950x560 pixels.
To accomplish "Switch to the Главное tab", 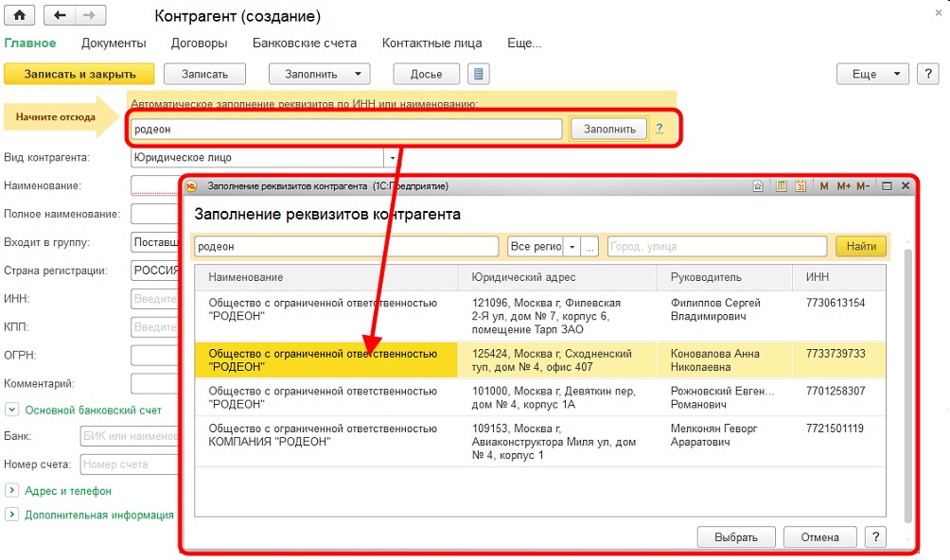I will (30, 43).
